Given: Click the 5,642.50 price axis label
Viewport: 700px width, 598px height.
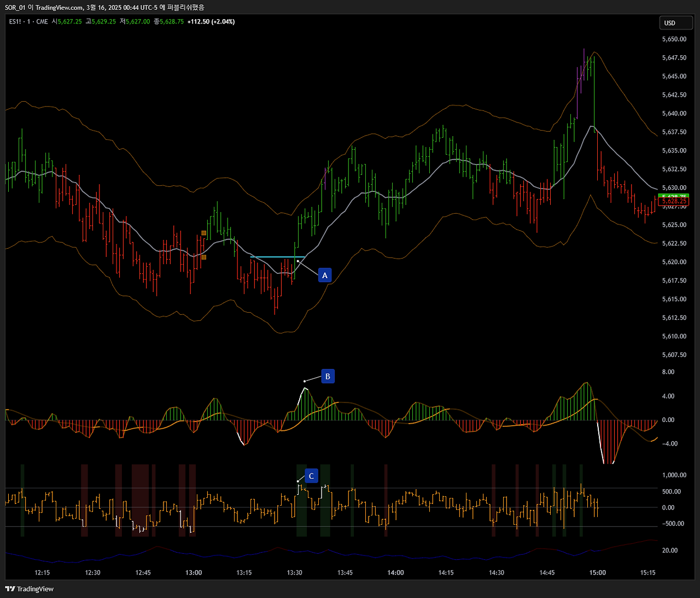Looking at the screenshot, I should click(x=674, y=95).
